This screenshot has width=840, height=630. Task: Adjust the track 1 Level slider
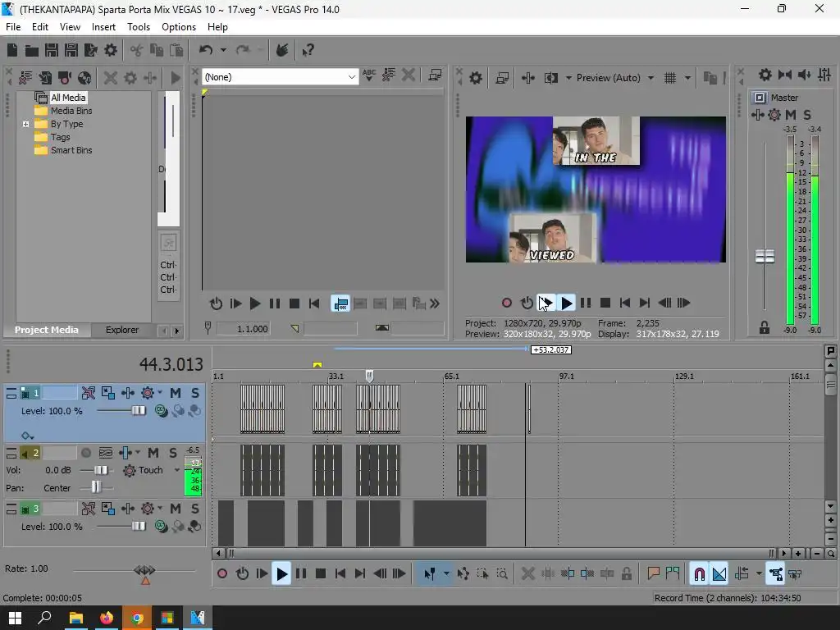click(138, 411)
